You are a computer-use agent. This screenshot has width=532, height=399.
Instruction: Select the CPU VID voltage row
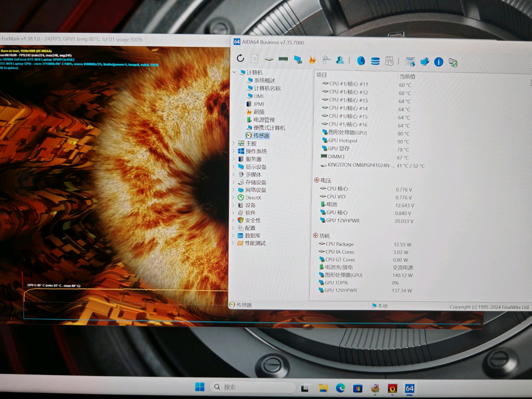tap(366, 197)
